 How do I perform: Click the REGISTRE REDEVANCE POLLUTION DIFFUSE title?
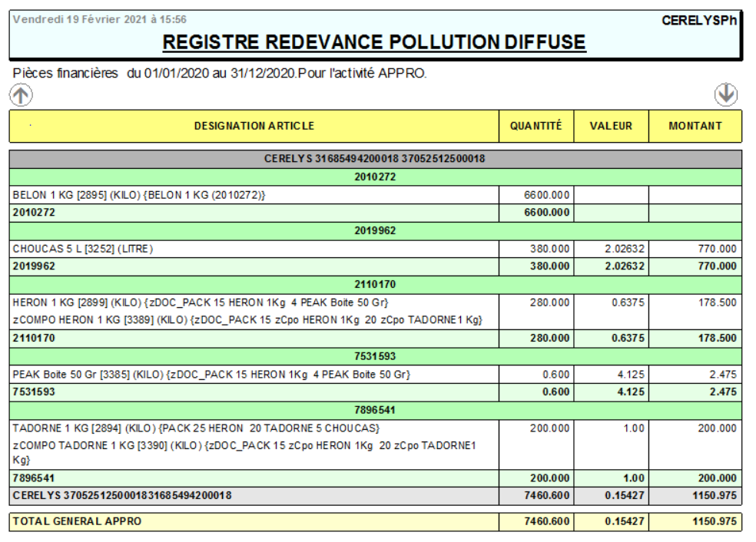(374, 42)
